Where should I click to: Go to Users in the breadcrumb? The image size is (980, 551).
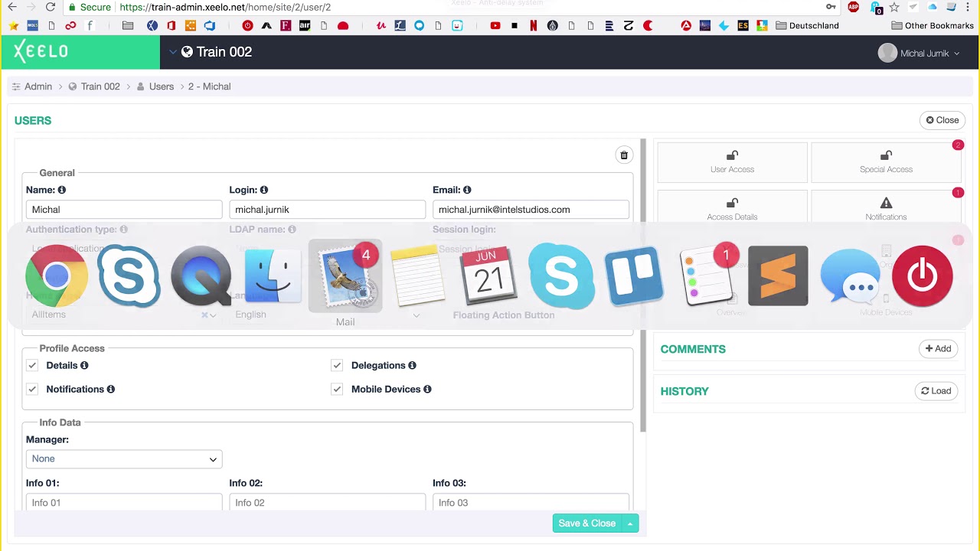click(162, 86)
